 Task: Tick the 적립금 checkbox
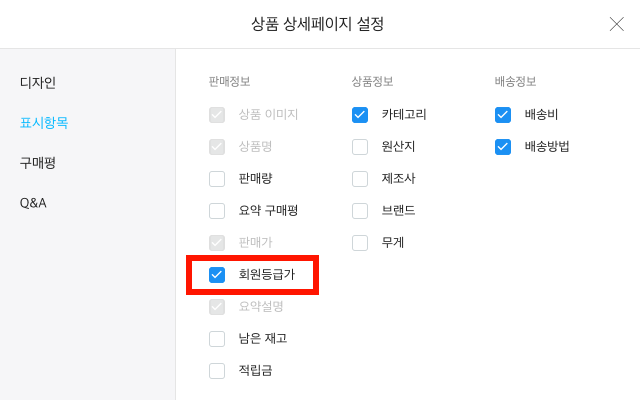pyautogui.click(x=217, y=370)
